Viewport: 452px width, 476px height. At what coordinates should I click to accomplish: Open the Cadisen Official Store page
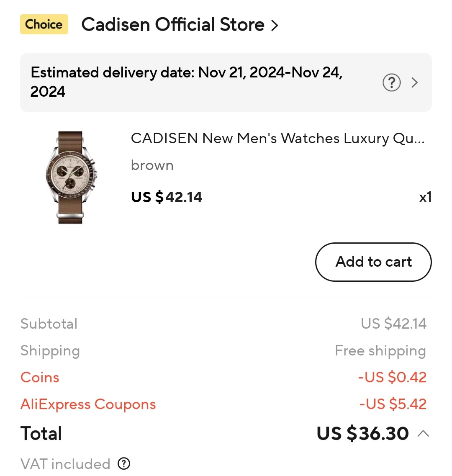pos(172,25)
